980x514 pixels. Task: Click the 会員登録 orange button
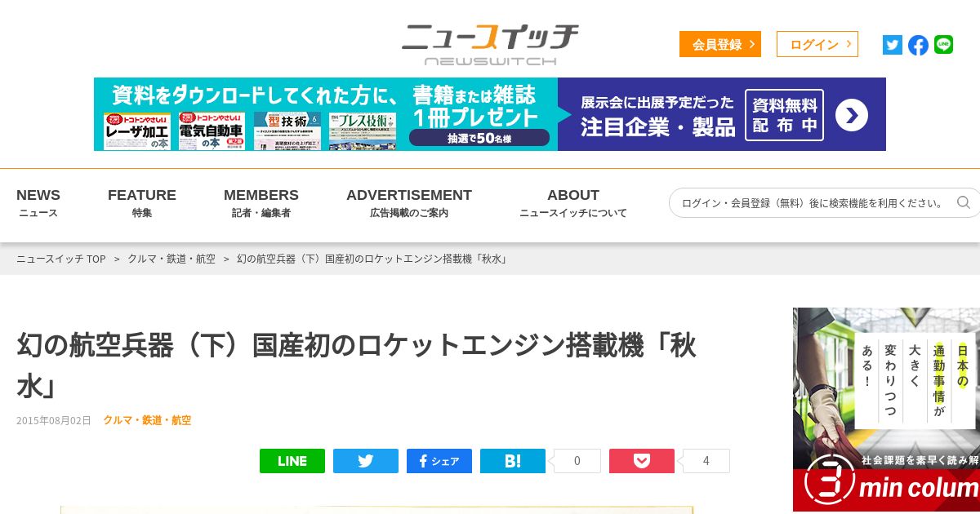tap(720, 44)
